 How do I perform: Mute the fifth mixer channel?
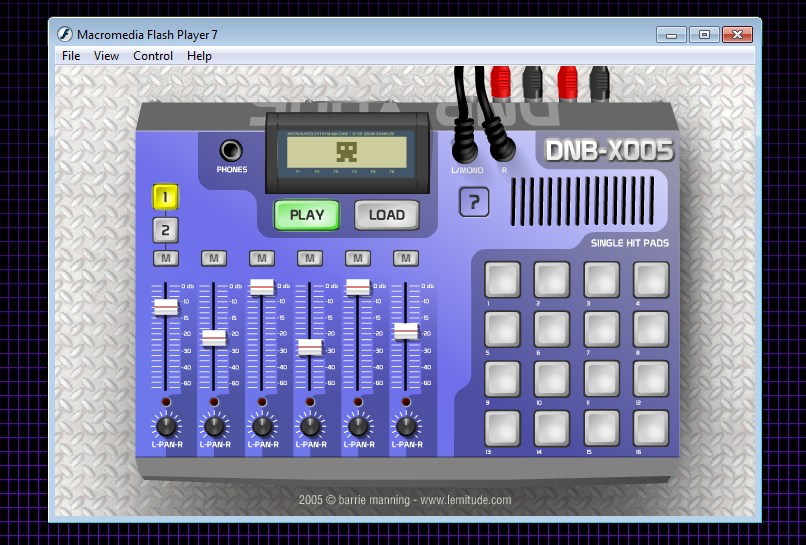358,258
